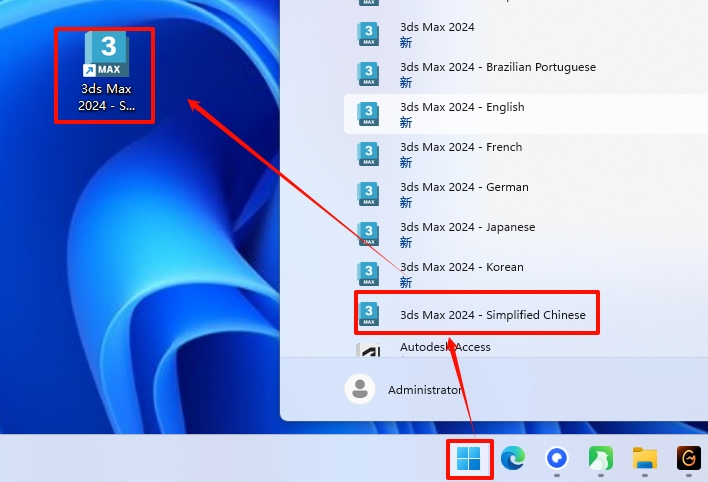Open 3ds Max 2024 - English entry

tap(461, 107)
